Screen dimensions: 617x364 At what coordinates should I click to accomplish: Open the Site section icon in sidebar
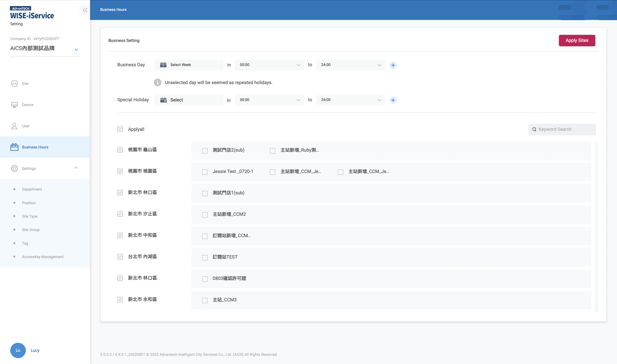(x=14, y=83)
